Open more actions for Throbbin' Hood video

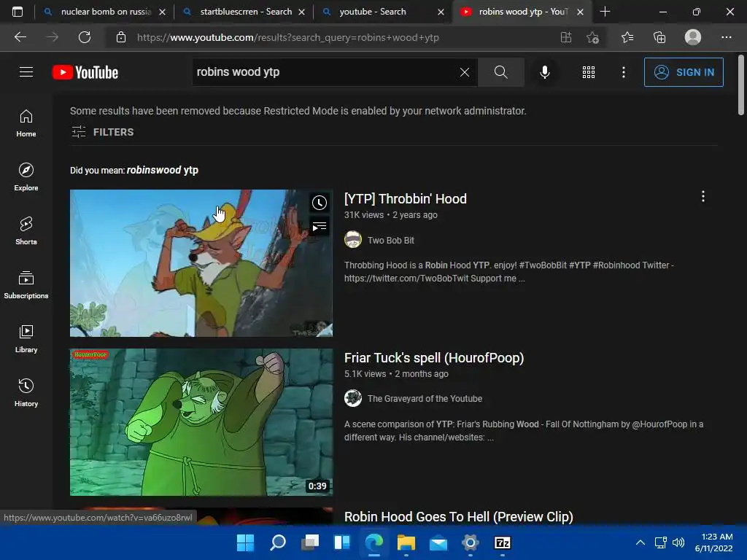(x=703, y=197)
